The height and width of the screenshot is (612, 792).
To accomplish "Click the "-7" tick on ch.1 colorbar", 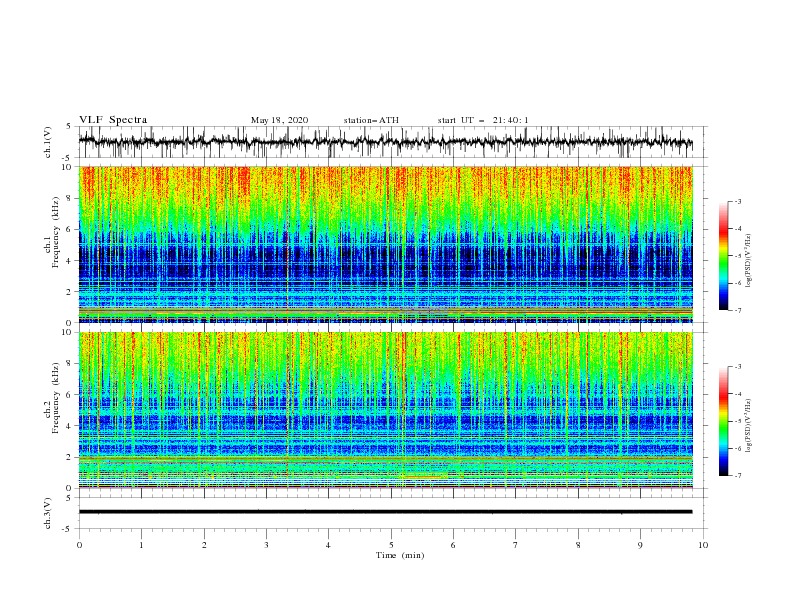I will tap(737, 311).
